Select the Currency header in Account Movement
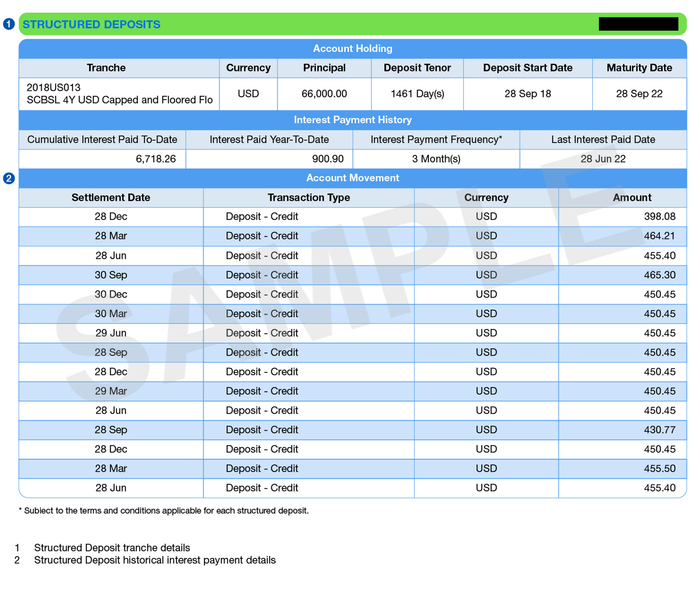The image size is (700, 590). click(x=486, y=198)
